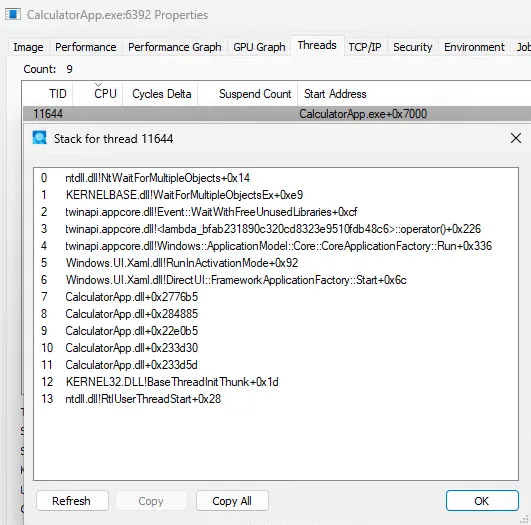Viewport: 531px width, 525px height.
Task: Open the TCP/IP tab
Action: pyautogui.click(x=365, y=47)
